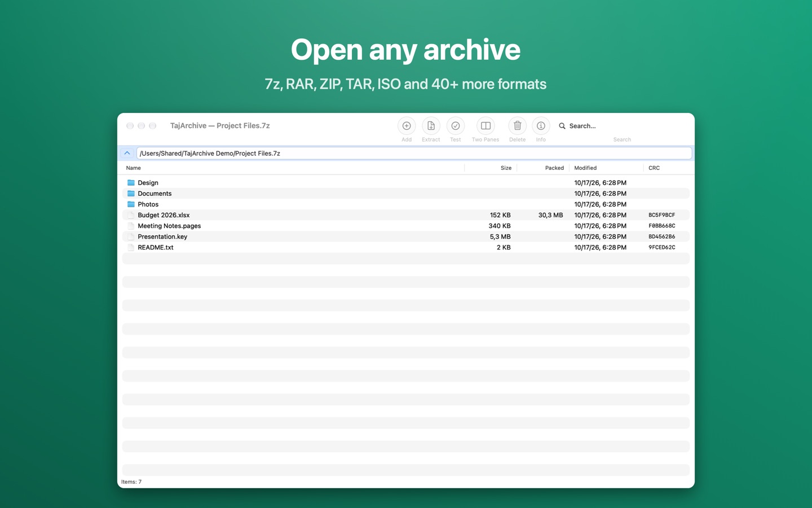
Task: Click the 340 KB size value
Action: pos(500,226)
